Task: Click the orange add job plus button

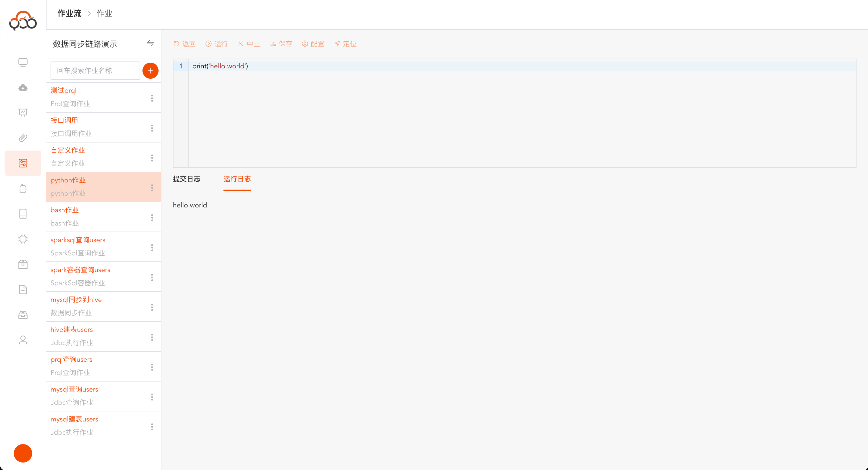Action: [x=150, y=70]
